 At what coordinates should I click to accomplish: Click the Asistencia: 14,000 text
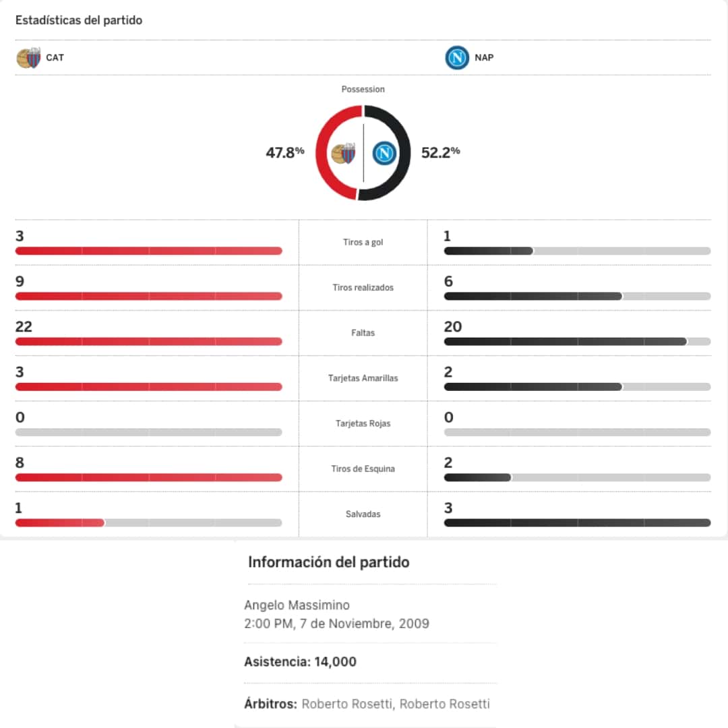click(x=300, y=662)
